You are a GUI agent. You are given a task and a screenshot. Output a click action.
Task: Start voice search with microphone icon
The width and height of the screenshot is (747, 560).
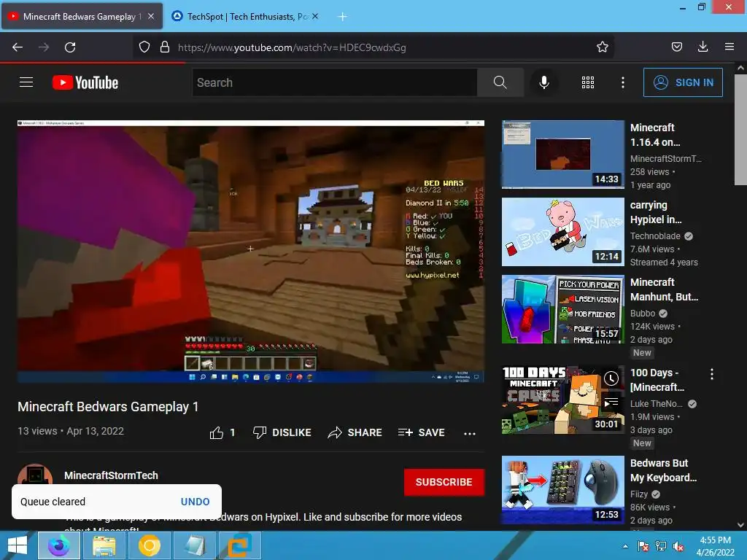(544, 82)
